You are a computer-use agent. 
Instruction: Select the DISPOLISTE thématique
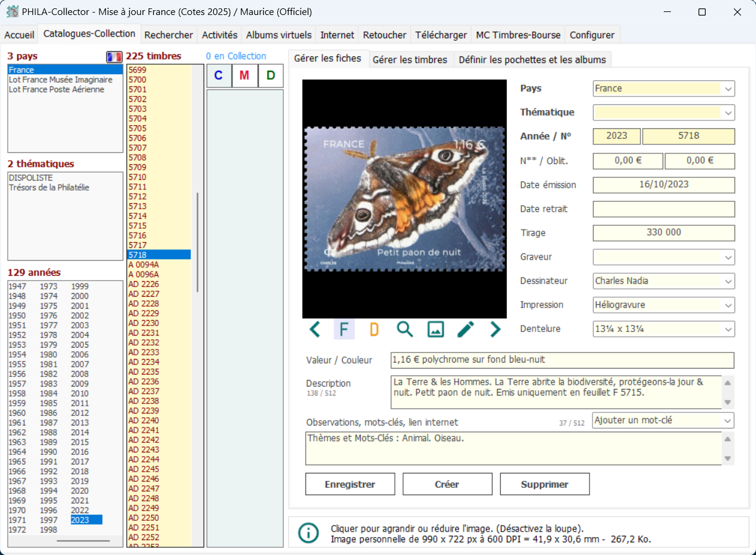[x=31, y=178]
